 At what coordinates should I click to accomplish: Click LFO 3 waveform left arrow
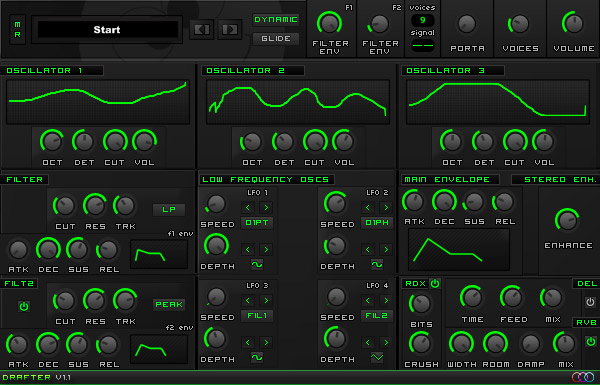248,343
